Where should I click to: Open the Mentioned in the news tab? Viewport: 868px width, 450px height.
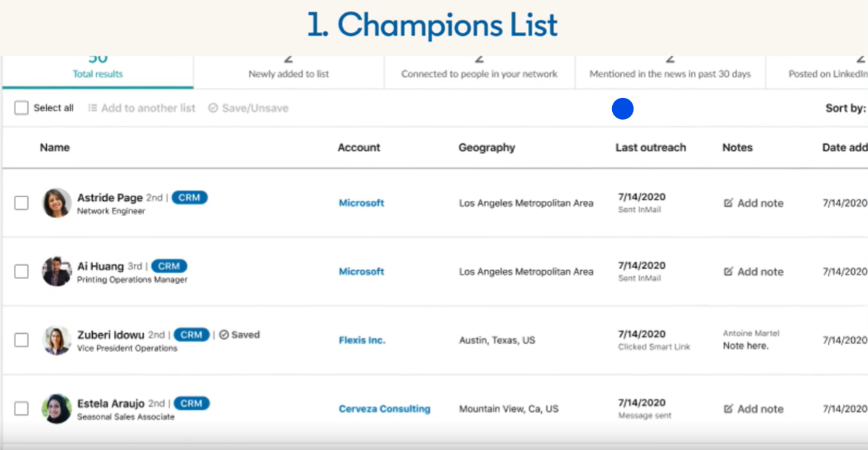click(x=670, y=74)
